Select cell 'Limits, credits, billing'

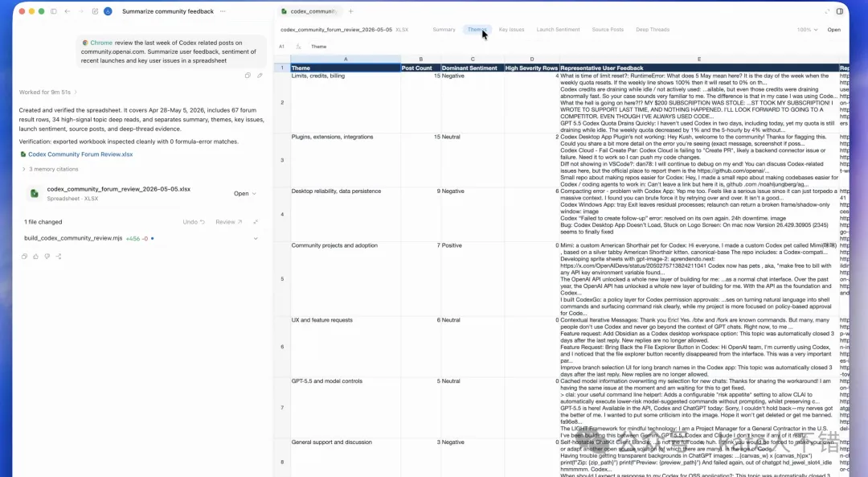pos(346,102)
